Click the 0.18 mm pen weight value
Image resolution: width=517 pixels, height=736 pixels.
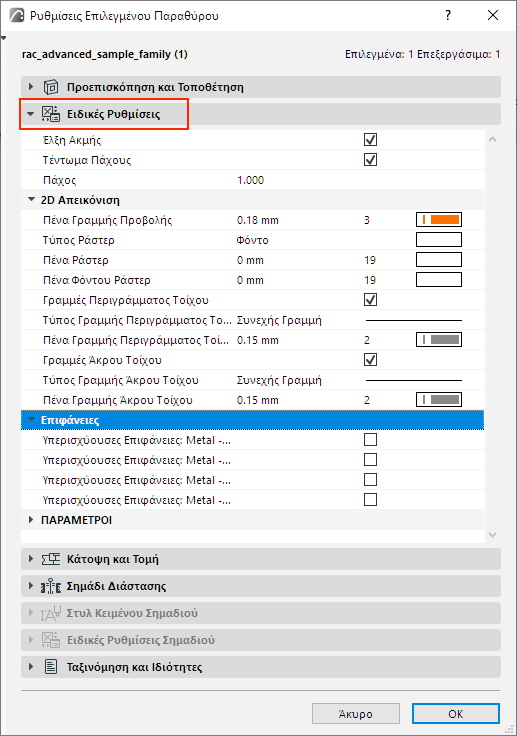tap(258, 220)
